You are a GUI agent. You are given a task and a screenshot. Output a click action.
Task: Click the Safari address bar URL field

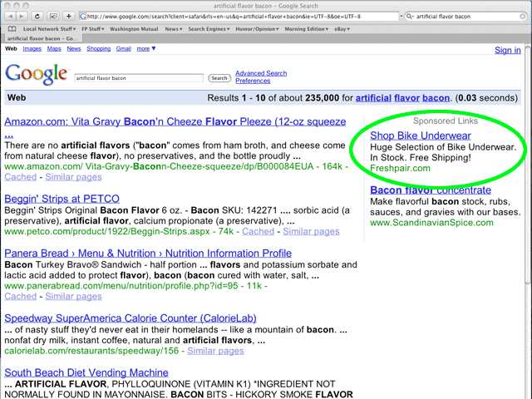[239, 17]
